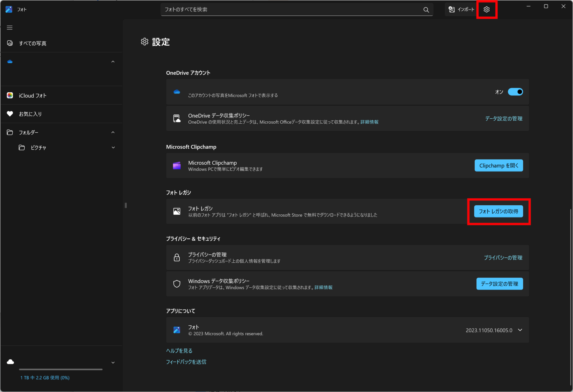Expand the app version details chevron
The height and width of the screenshot is (392, 573).
point(520,330)
